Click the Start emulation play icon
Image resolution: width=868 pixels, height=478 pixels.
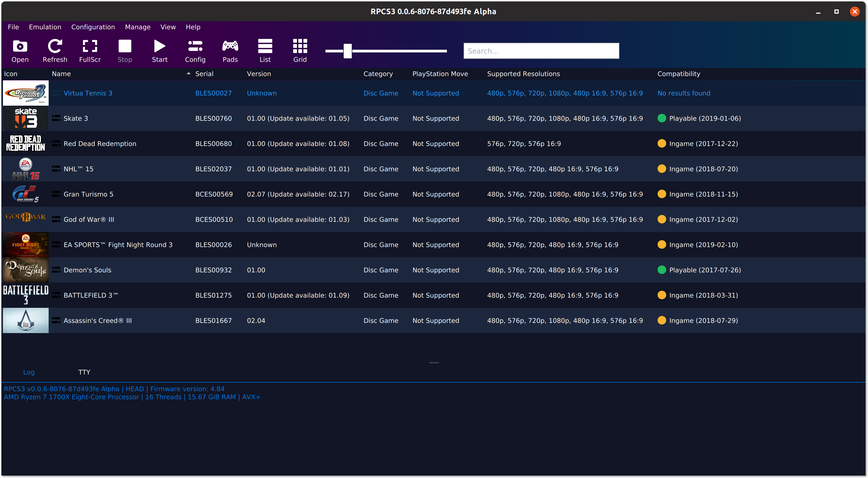(160, 47)
